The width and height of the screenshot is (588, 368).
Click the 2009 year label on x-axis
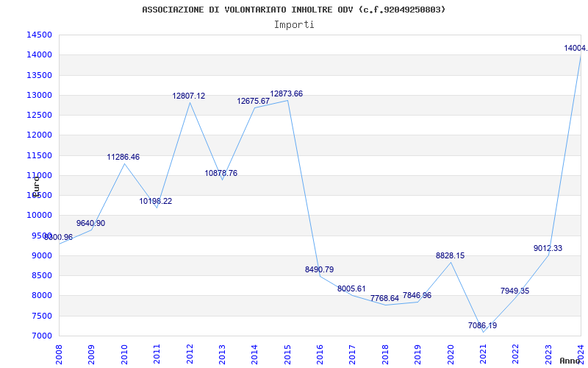pos(91,354)
